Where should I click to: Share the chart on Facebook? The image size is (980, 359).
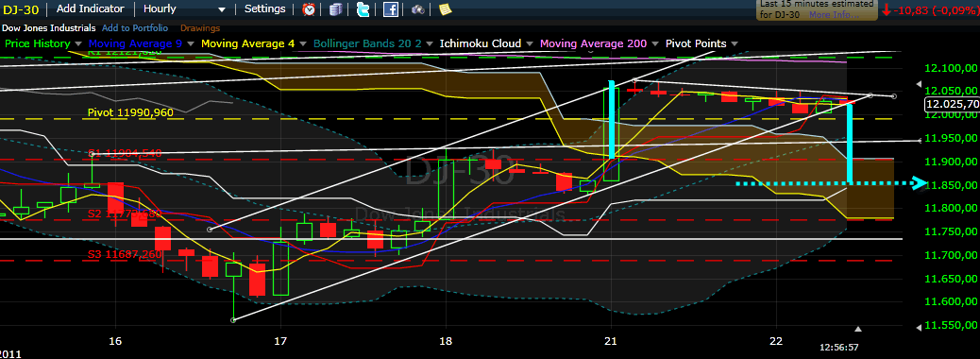click(x=391, y=9)
